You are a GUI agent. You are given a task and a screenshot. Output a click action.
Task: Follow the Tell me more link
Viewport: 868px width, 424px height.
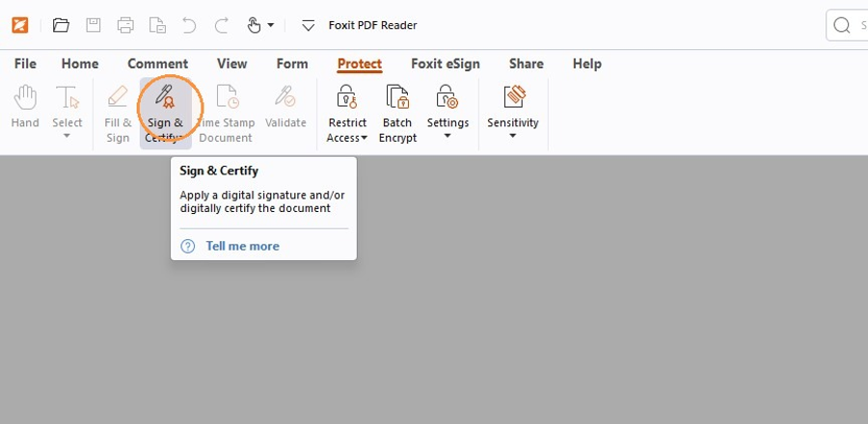tap(242, 246)
